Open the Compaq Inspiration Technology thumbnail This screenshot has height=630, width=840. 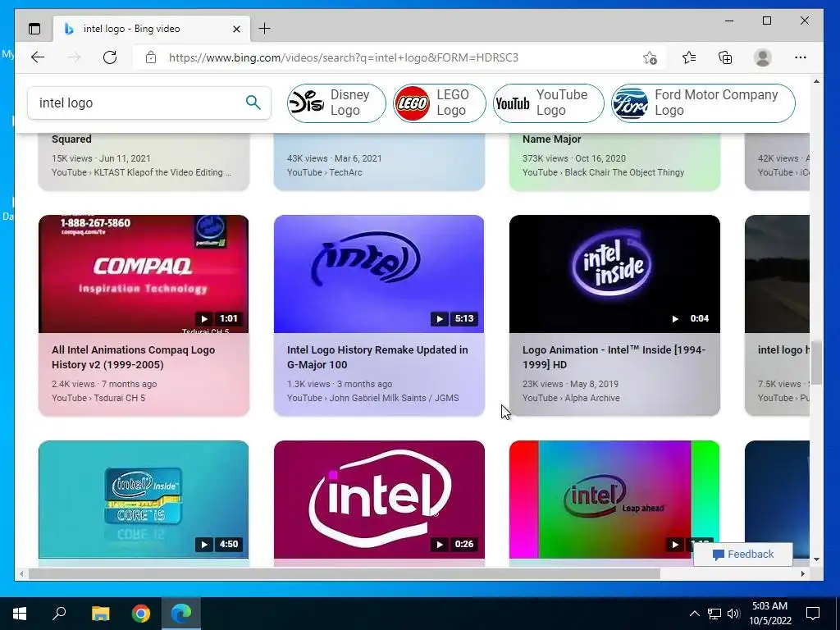[144, 274]
